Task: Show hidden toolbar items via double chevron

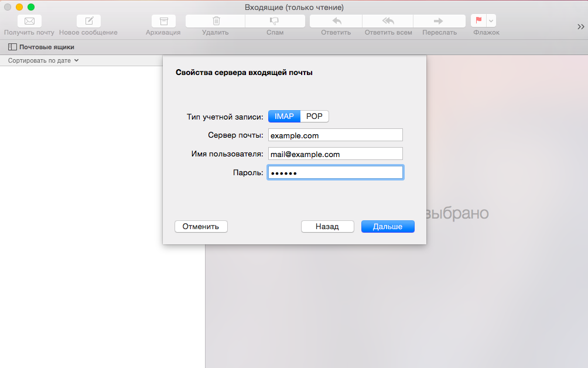Action: coord(580,27)
